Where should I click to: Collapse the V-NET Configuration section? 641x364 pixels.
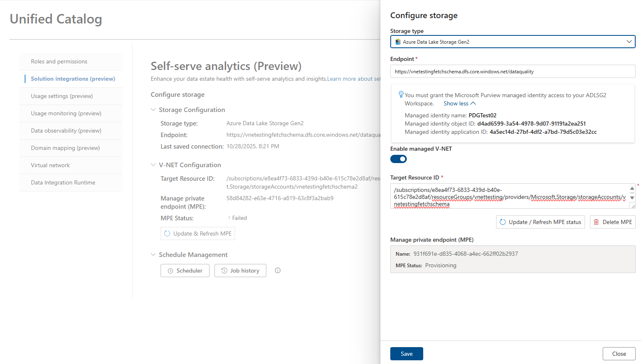click(153, 165)
